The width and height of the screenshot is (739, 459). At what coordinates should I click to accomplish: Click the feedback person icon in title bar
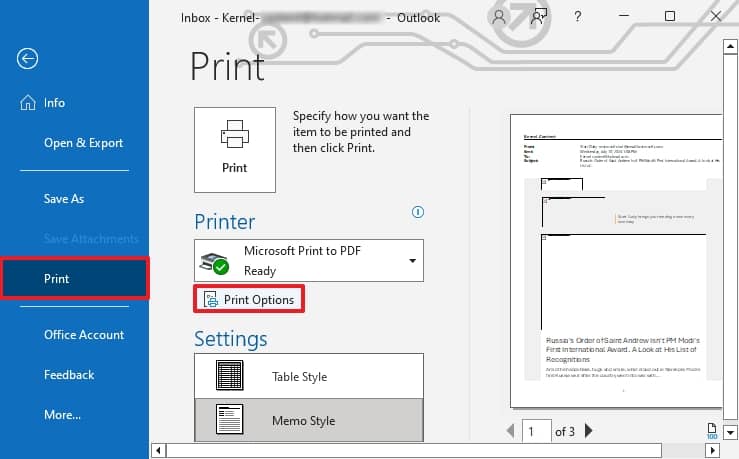coord(538,16)
